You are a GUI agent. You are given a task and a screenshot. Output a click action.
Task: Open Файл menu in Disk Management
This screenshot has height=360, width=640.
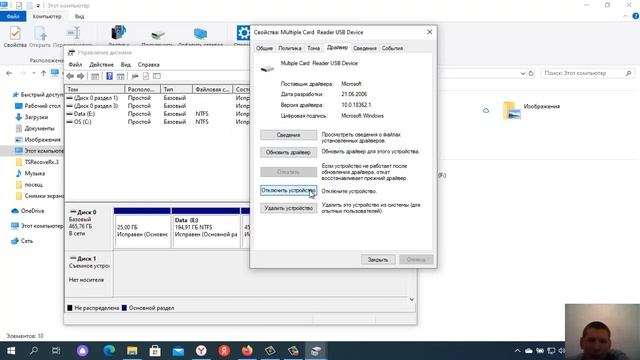pyautogui.click(x=75, y=64)
